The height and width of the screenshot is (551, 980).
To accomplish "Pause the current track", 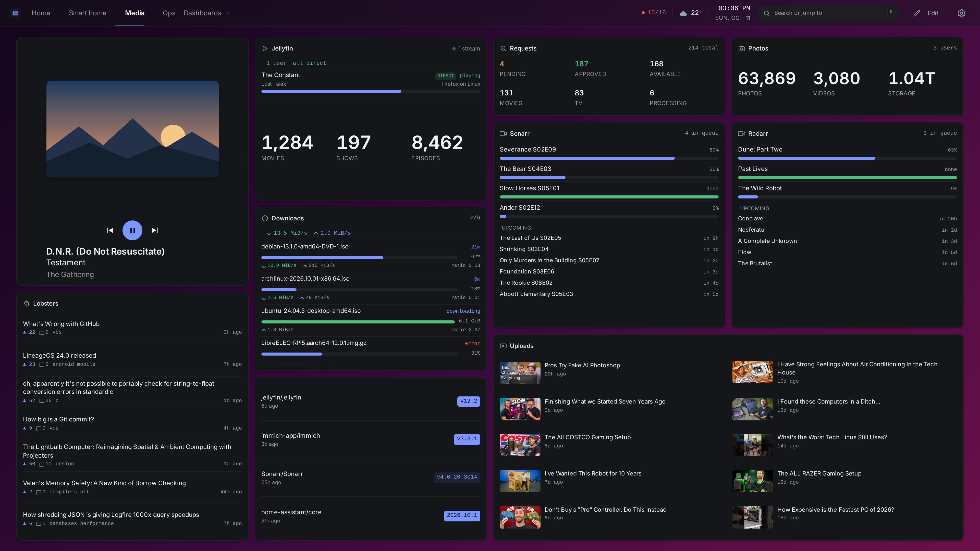I will pyautogui.click(x=132, y=230).
